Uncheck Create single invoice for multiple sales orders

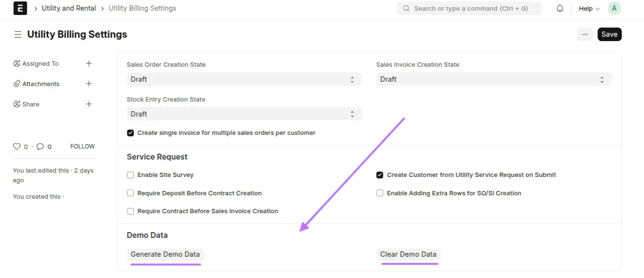(x=130, y=132)
